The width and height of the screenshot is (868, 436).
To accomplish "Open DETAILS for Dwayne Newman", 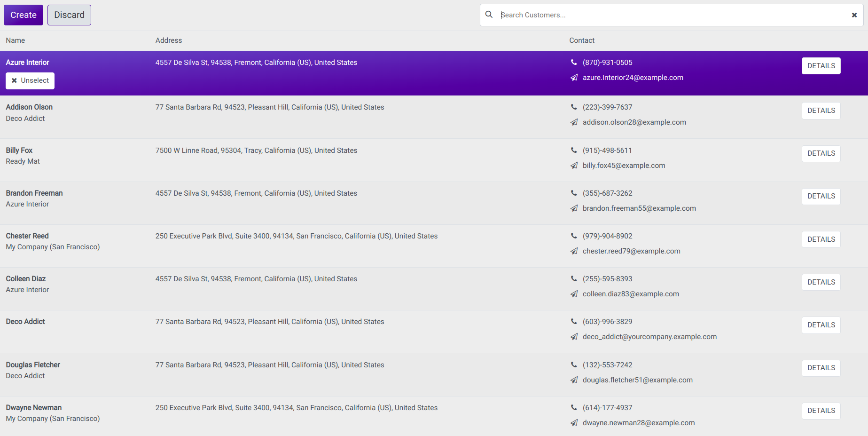I will point(821,411).
